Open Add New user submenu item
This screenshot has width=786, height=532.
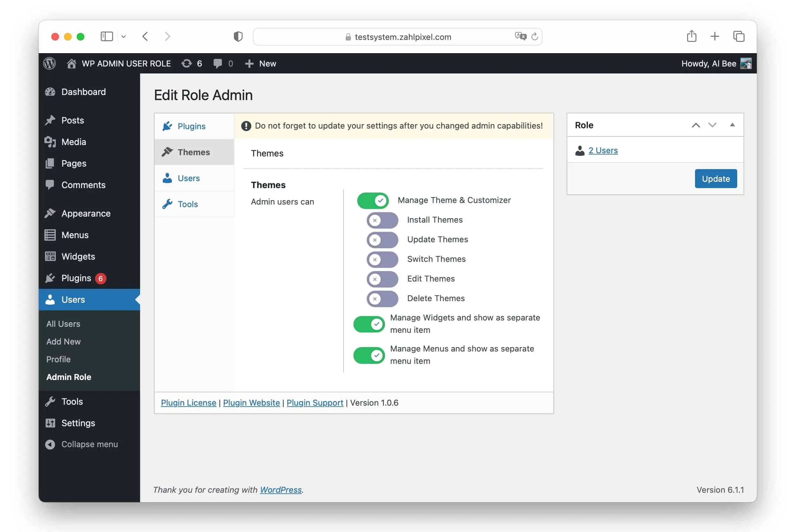[63, 341]
